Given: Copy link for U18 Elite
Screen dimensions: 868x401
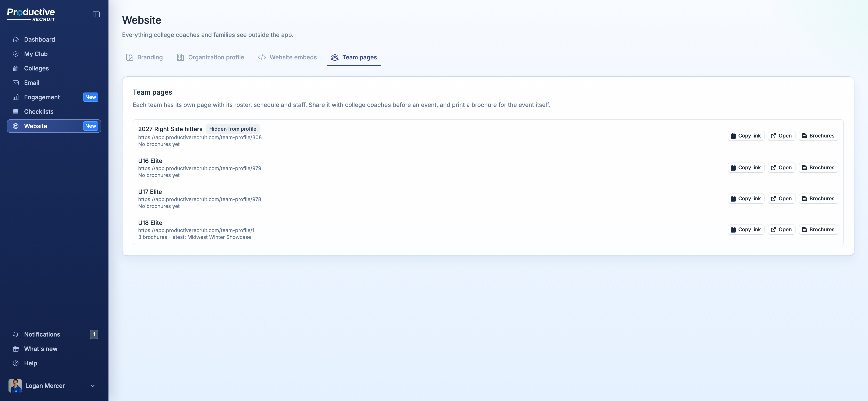Looking at the screenshot, I should tap(746, 230).
